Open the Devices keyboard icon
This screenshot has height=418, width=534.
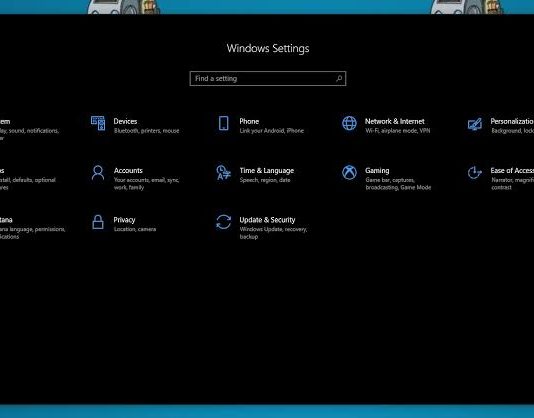click(x=98, y=123)
